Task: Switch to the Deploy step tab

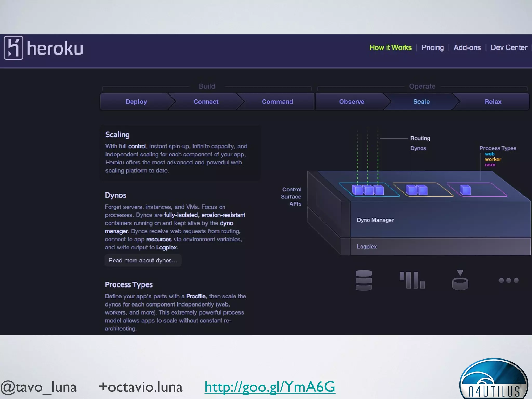Action: 136,102
